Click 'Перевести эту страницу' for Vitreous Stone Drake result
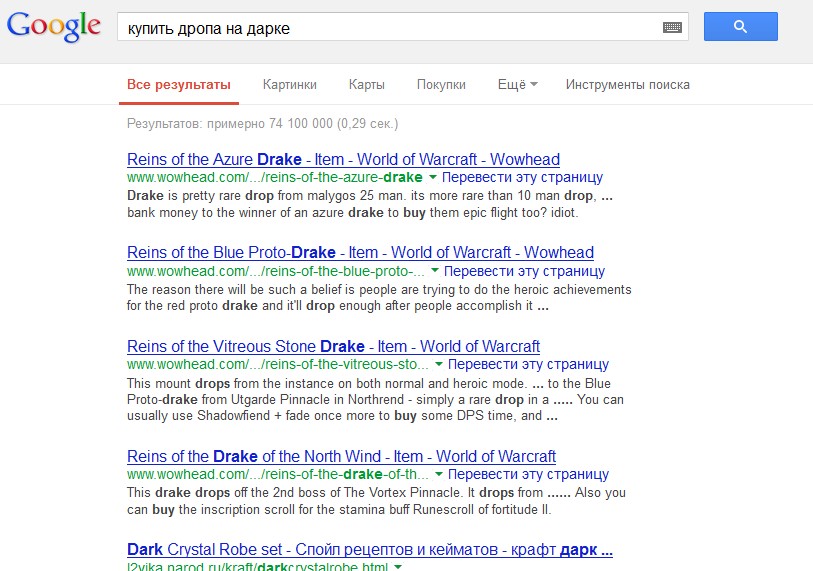This screenshot has height=571, width=813. point(528,364)
